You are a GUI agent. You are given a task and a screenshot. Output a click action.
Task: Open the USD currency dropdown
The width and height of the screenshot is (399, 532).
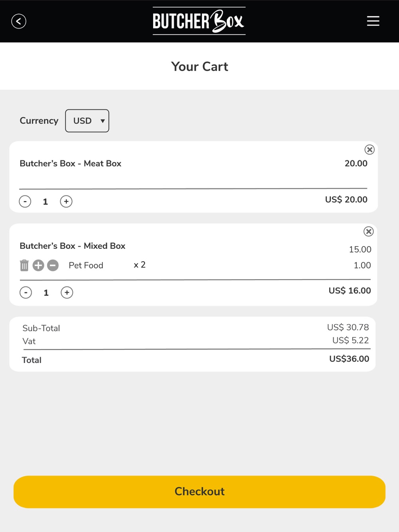(87, 121)
